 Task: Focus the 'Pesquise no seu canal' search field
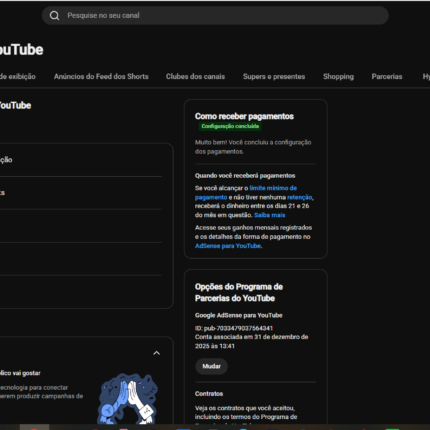coord(215,15)
